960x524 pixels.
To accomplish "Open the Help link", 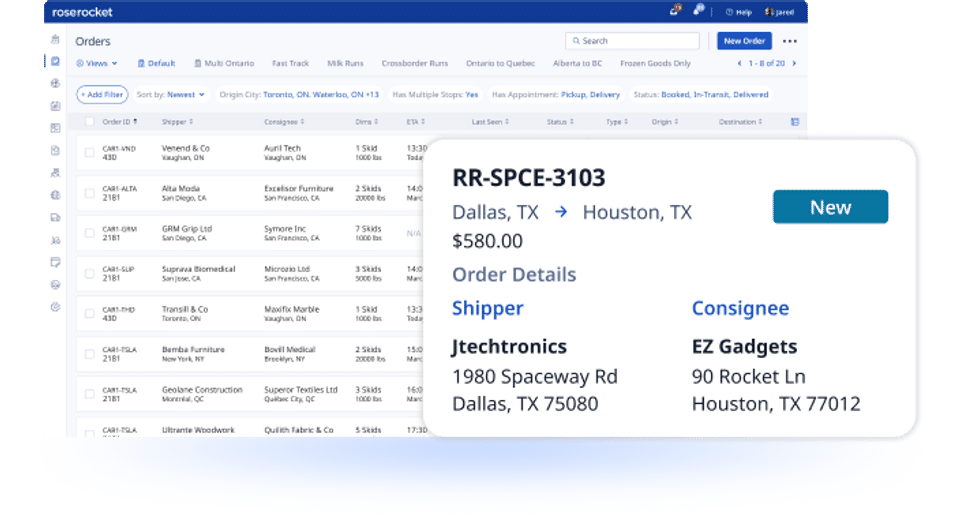I will point(739,12).
